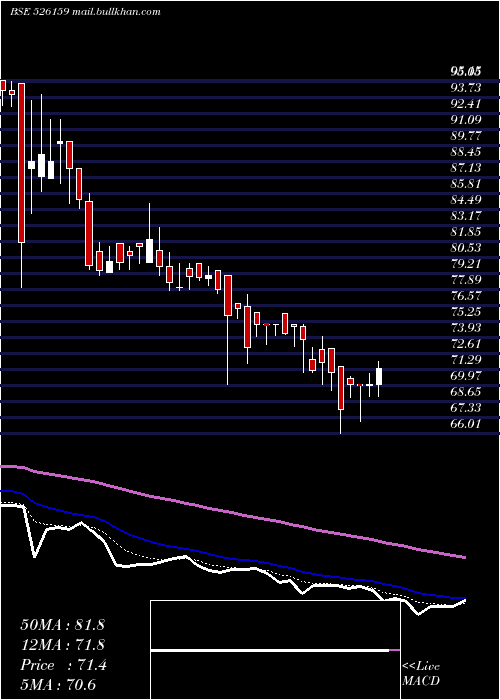
Task: Click the 79.21 price axis label
Action: 465,263
